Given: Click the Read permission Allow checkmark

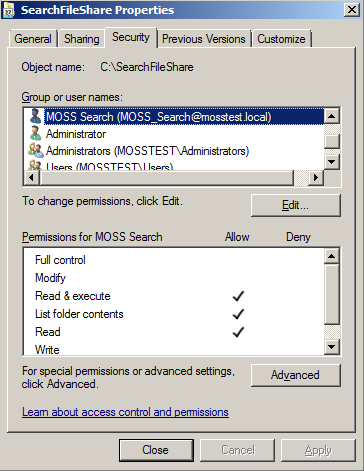Looking at the screenshot, I should pos(238,332).
